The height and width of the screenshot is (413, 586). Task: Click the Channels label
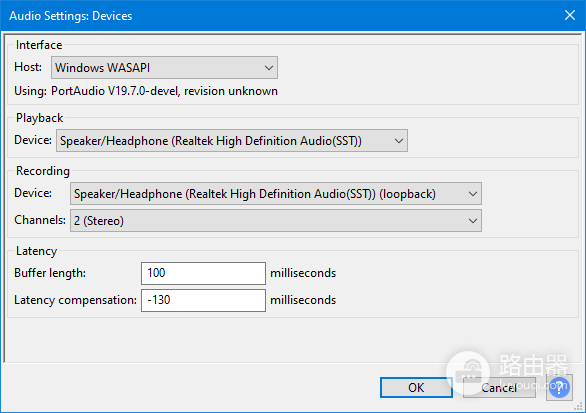(x=40, y=220)
